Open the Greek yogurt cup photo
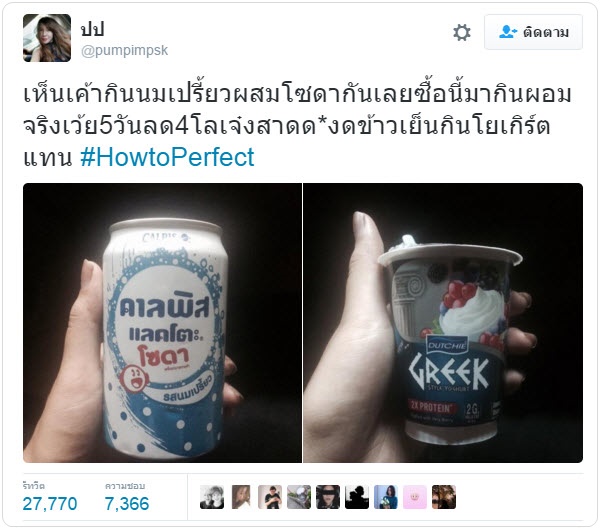Image resolution: width=600 pixels, height=529 pixels. click(443, 323)
